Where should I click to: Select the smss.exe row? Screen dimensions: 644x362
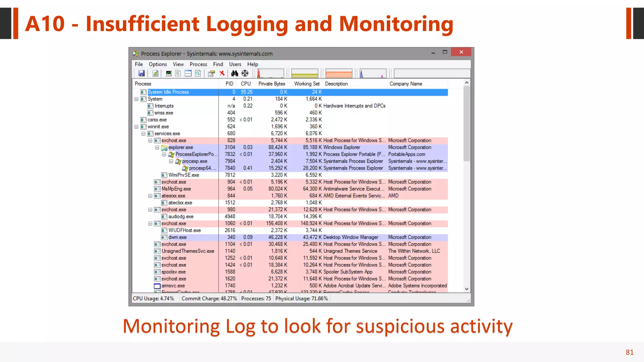pyautogui.click(x=290, y=113)
